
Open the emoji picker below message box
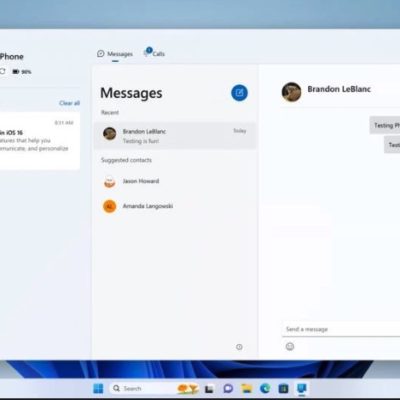pyautogui.click(x=290, y=346)
